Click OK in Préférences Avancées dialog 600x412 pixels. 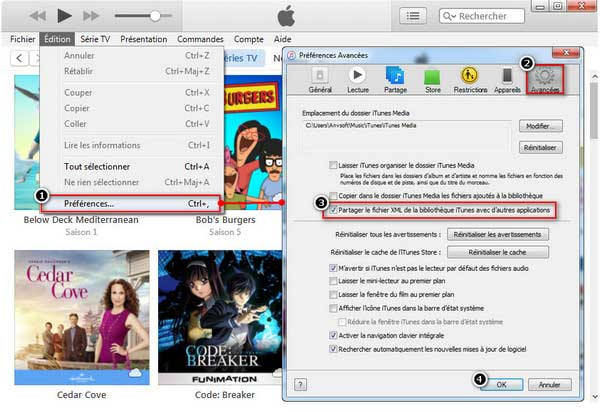click(502, 384)
